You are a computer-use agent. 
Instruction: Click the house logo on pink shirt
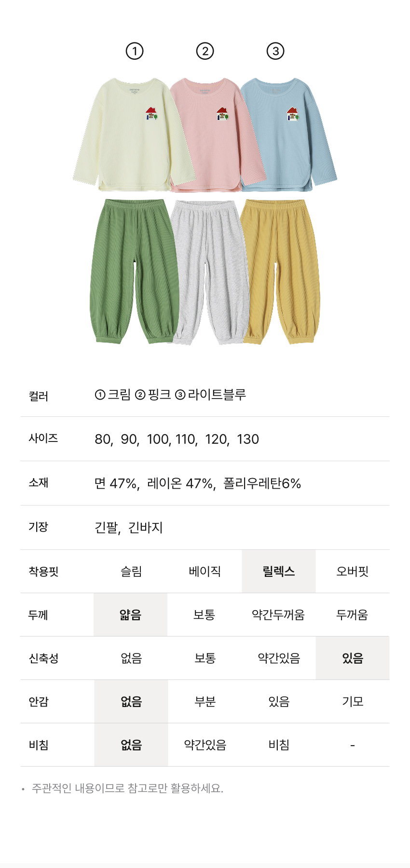point(222,114)
